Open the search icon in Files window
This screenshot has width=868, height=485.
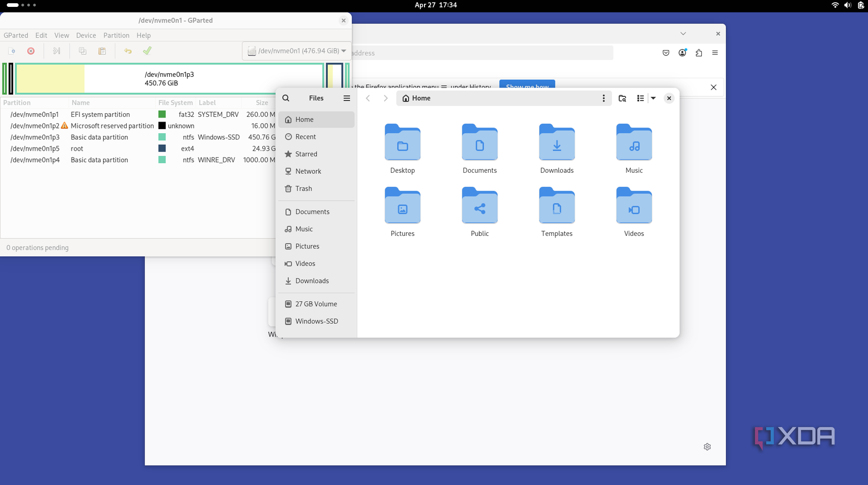pyautogui.click(x=286, y=98)
